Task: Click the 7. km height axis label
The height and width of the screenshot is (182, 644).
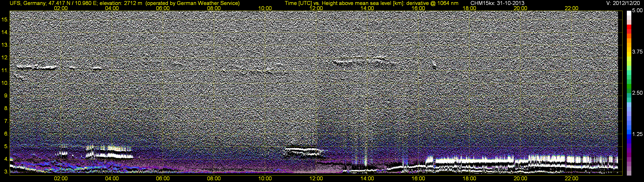Action: [x=6, y=121]
